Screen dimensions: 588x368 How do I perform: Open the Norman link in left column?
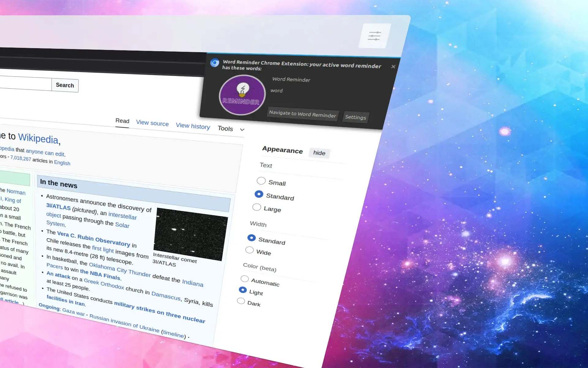[x=16, y=192]
